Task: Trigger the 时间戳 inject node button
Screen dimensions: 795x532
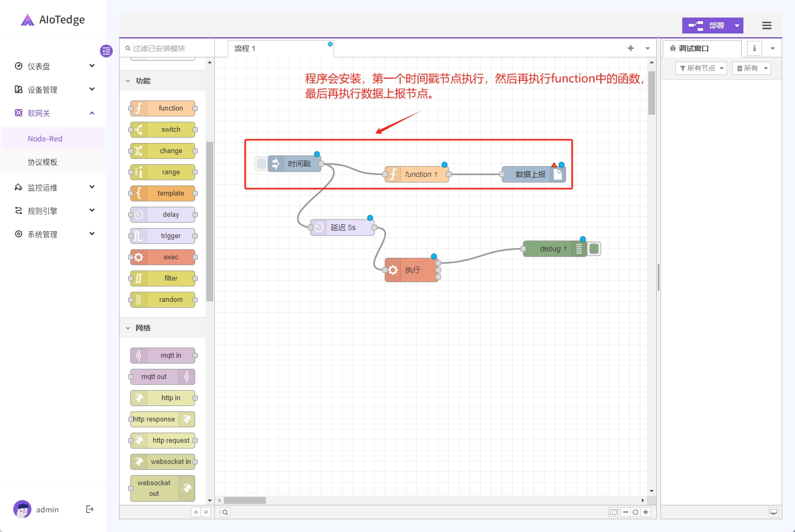Action: [x=261, y=164]
